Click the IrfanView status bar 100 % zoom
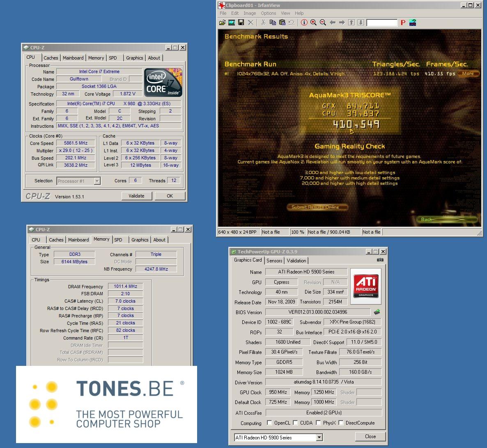This screenshot has height=448, width=487. tap(297, 232)
